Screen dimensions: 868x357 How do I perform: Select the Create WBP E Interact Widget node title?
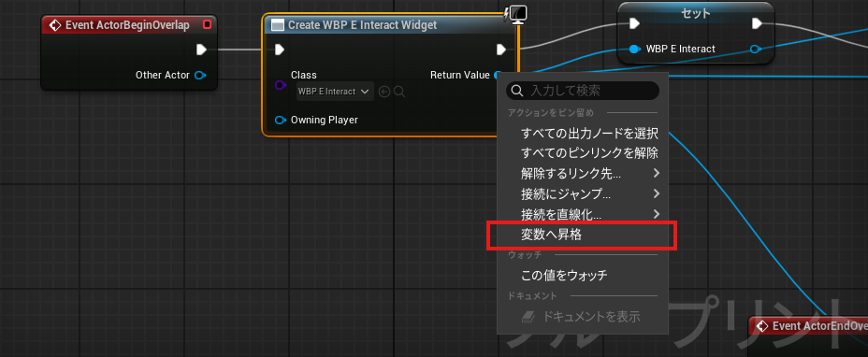point(363,25)
